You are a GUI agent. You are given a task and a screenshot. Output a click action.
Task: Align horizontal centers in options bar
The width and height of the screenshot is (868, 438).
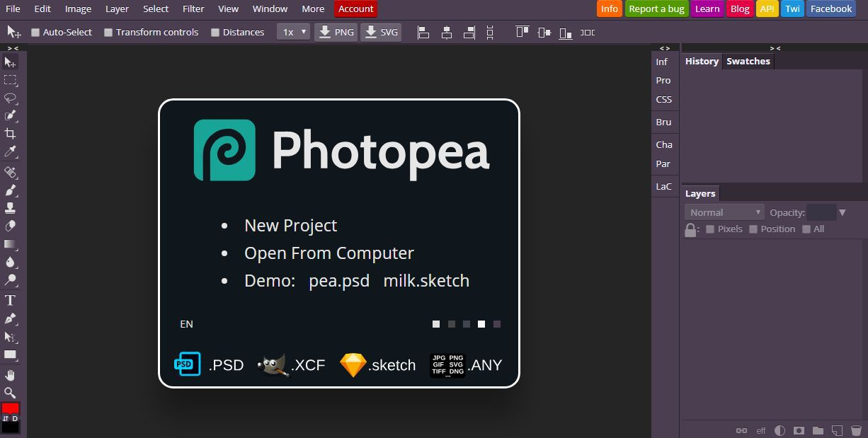(x=447, y=33)
